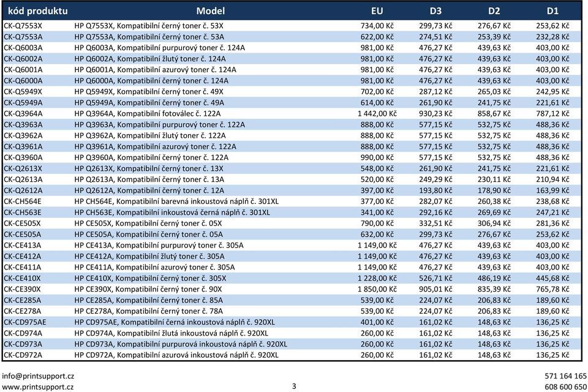Select product code CK-CH564E
Screen dimensions: 588x392
click(x=23, y=202)
